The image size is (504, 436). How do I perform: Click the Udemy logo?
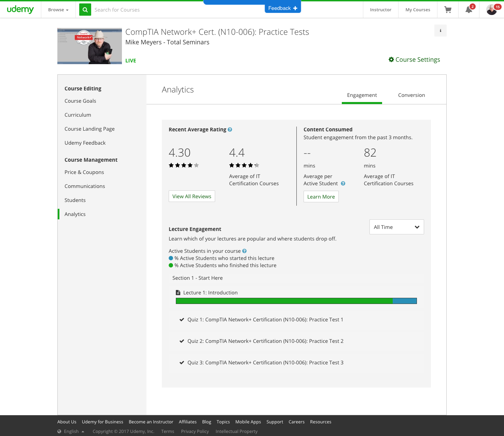pyautogui.click(x=20, y=10)
